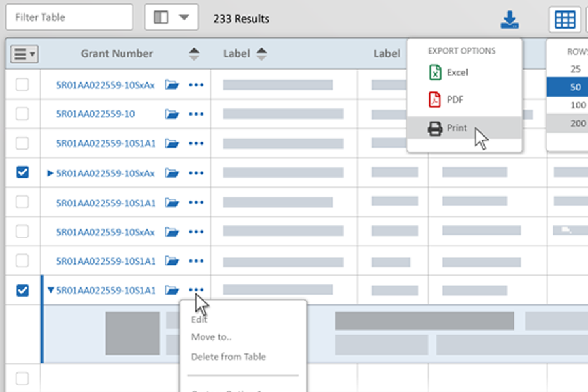Sort by Grant Number using the sort arrows
The image size is (588, 392).
click(x=194, y=54)
